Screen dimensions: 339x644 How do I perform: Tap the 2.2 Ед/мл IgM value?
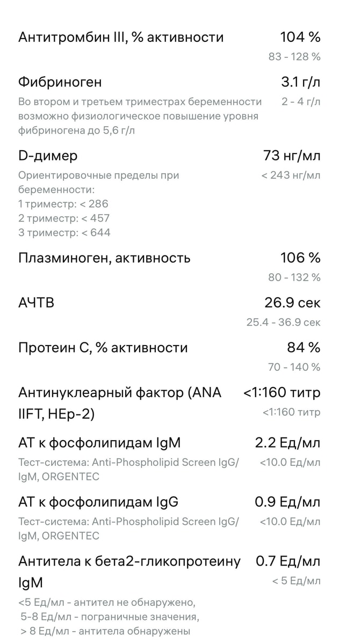287,443
